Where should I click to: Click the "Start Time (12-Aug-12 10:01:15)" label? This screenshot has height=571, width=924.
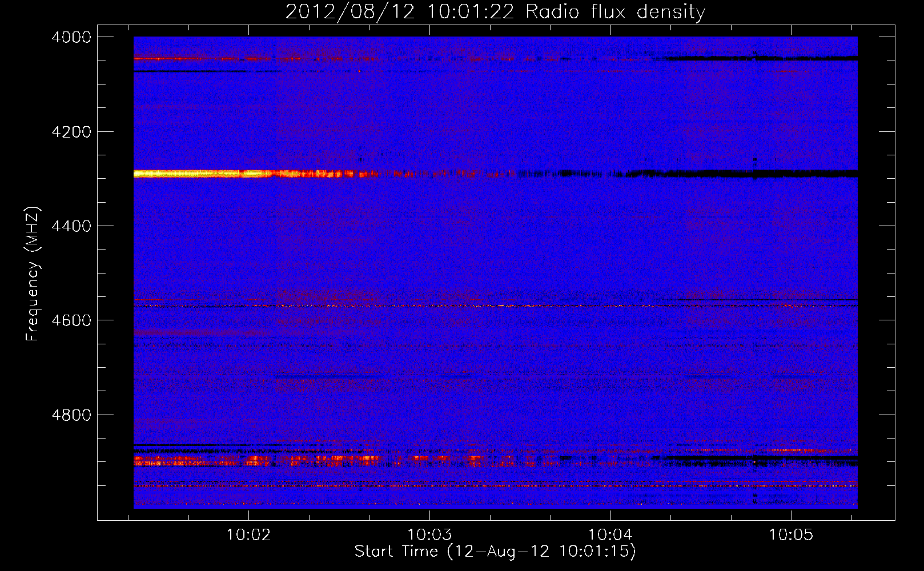(495, 551)
